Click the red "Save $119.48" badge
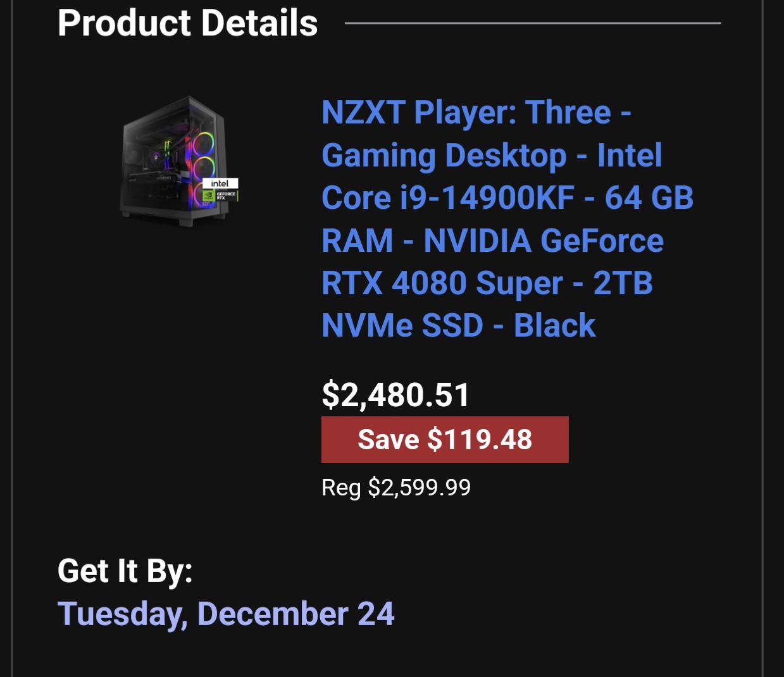This screenshot has width=784, height=677. 444,440
